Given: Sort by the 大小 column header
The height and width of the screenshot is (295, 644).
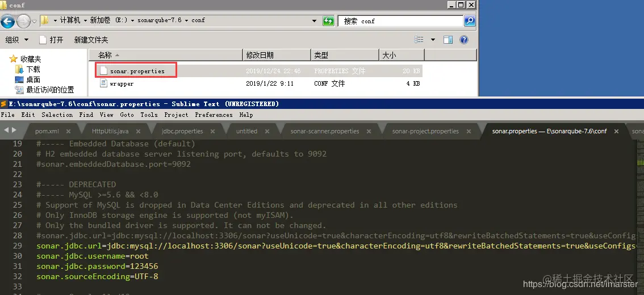Looking at the screenshot, I should 402,55.
